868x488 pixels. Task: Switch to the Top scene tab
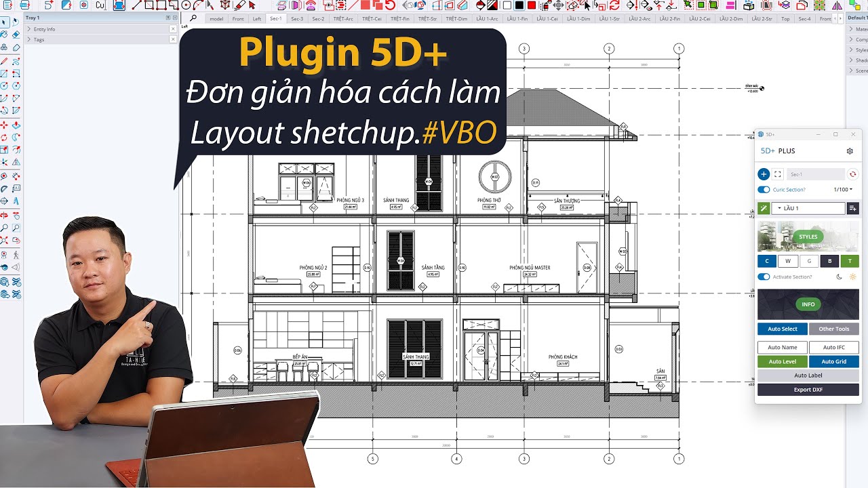(x=785, y=19)
